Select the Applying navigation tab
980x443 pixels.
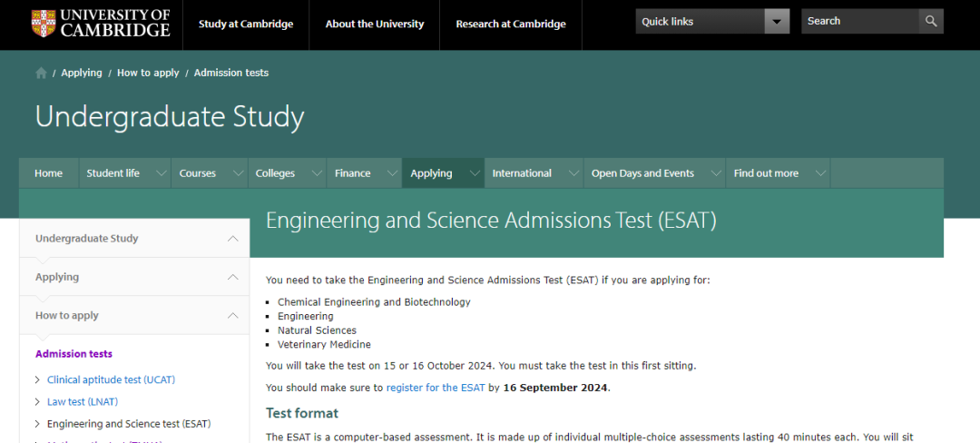click(x=431, y=173)
